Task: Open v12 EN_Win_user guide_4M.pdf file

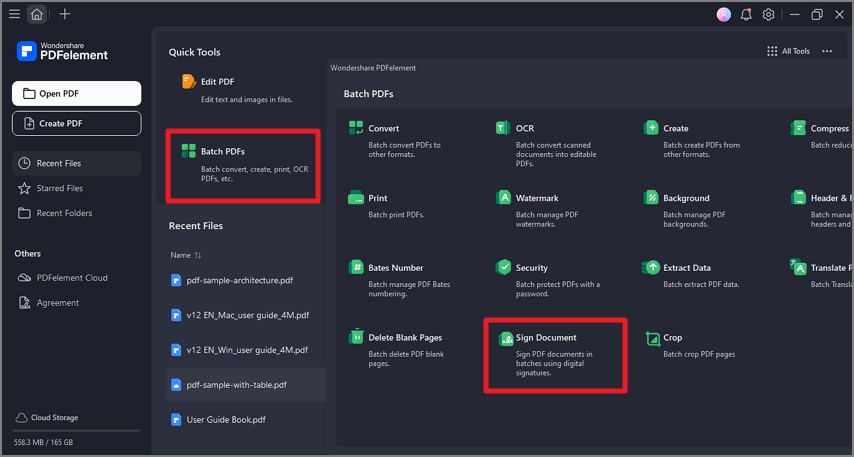Action: click(246, 350)
